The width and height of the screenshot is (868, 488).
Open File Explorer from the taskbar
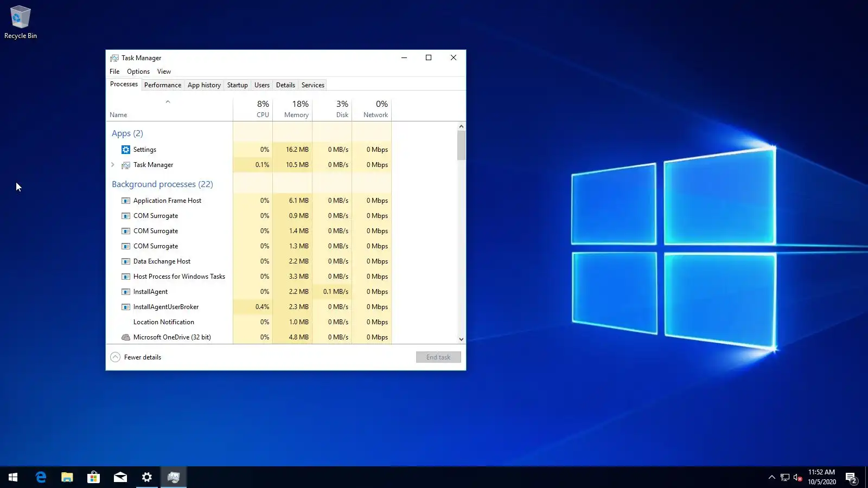(67, 477)
